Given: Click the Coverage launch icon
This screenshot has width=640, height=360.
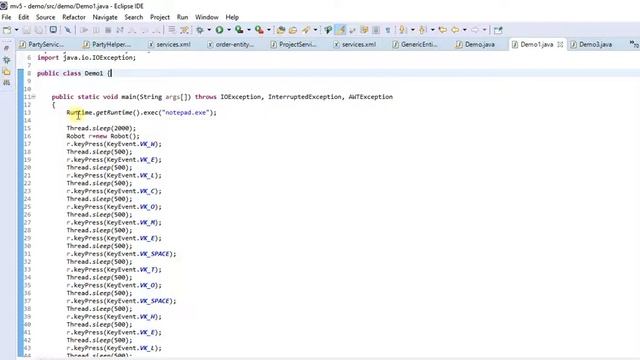Looking at the screenshot, I should click(240, 30).
